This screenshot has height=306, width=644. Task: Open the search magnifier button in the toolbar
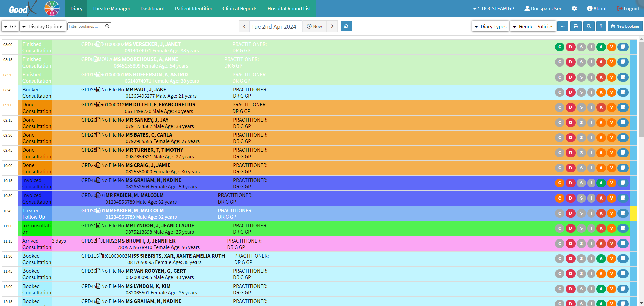click(589, 26)
